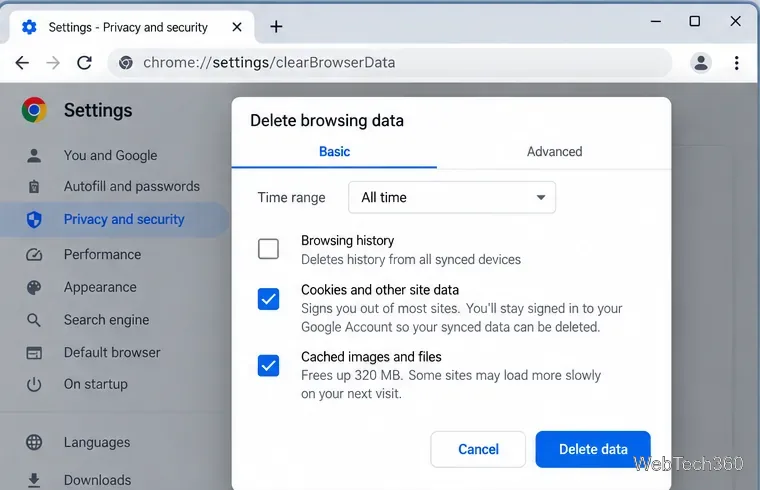Click 'Signs you out of most sites' text
The width and height of the screenshot is (760, 490).
(461, 317)
